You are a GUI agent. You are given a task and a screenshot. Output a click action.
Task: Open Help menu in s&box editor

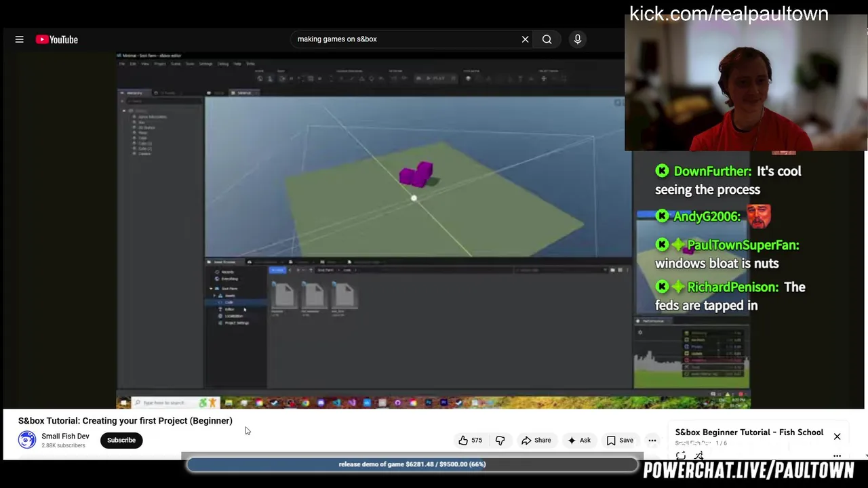pyautogui.click(x=237, y=64)
